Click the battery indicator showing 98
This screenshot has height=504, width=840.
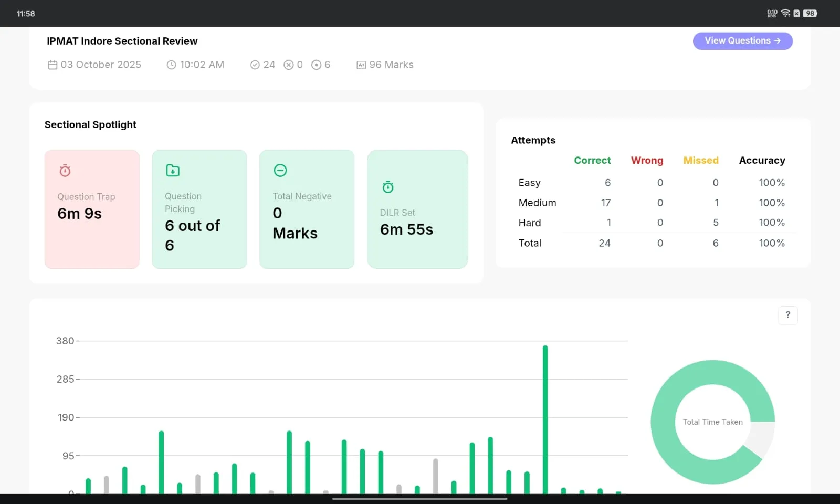pos(810,13)
